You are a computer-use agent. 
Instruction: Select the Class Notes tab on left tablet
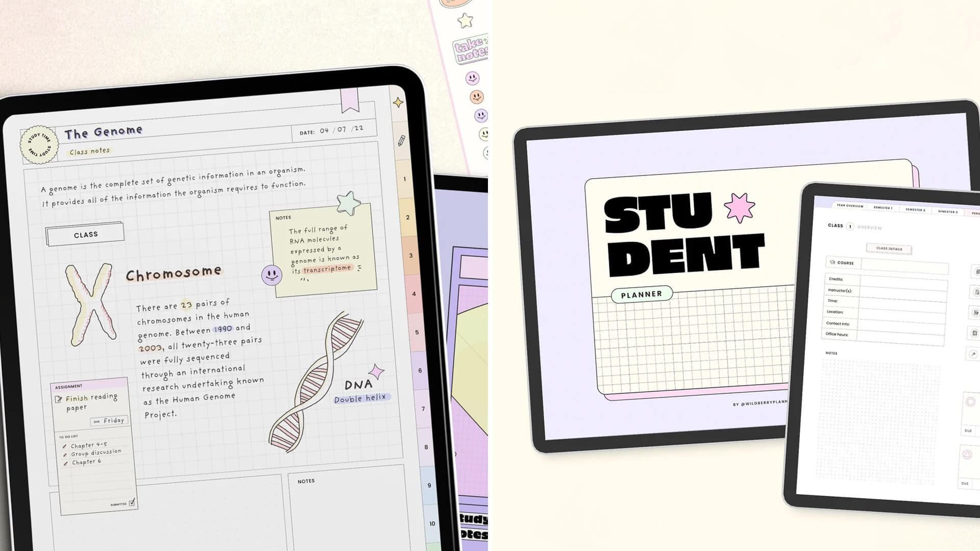[89, 150]
